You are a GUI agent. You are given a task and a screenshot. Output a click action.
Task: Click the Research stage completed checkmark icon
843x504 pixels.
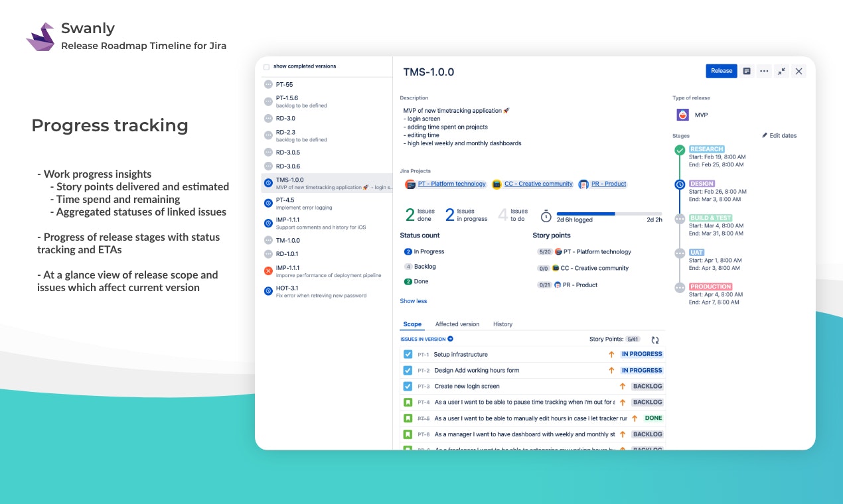click(679, 150)
